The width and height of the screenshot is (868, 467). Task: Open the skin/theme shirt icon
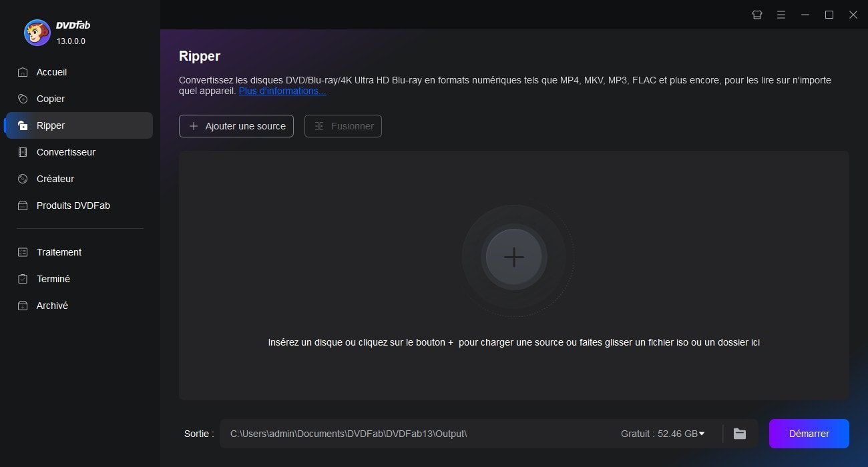pos(757,15)
